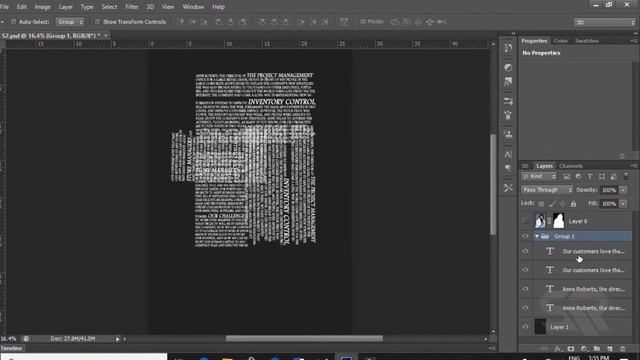Click align horizontal centers icon
This screenshot has height=360, width=640.
(231, 22)
